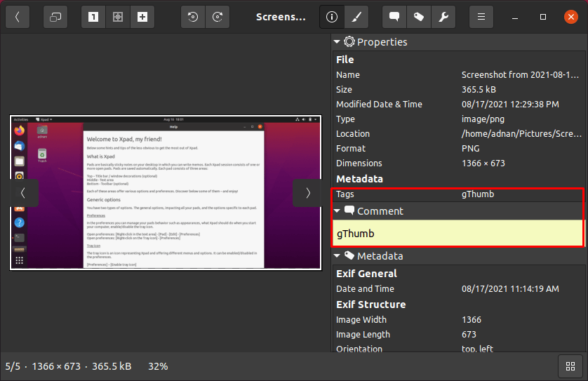Show next image arrow
Image resolution: width=588 pixels, height=381 pixels.
[x=307, y=193]
